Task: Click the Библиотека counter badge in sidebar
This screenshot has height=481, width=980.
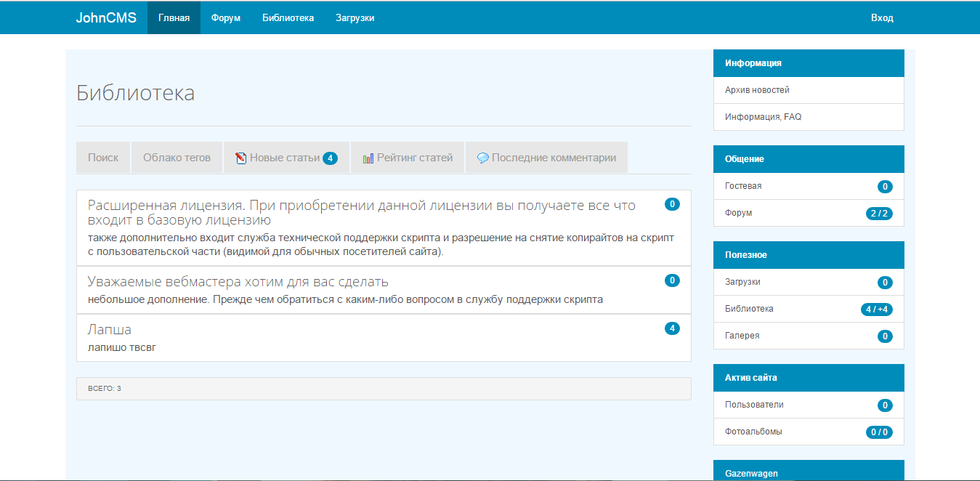Action: (876, 310)
